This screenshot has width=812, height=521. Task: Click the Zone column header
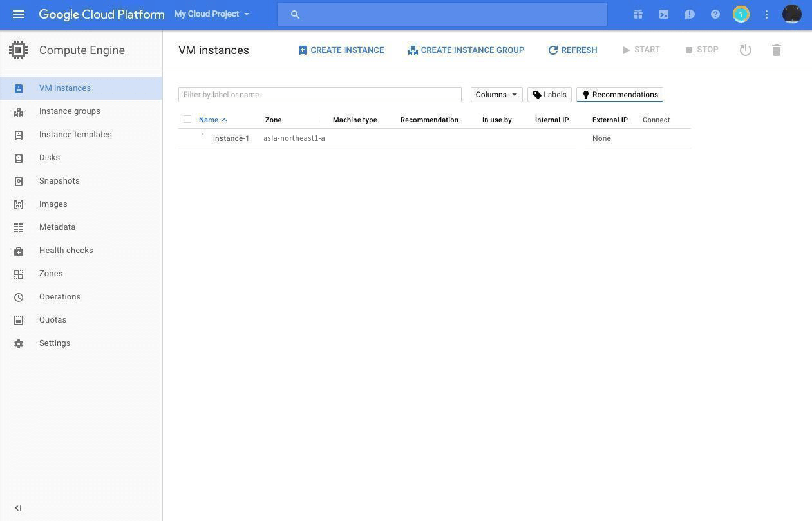pos(273,120)
